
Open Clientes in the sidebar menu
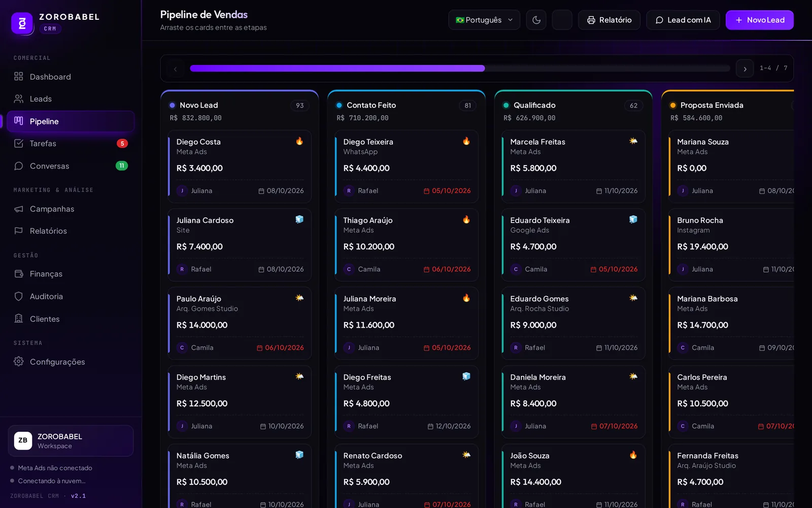(71, 319)
